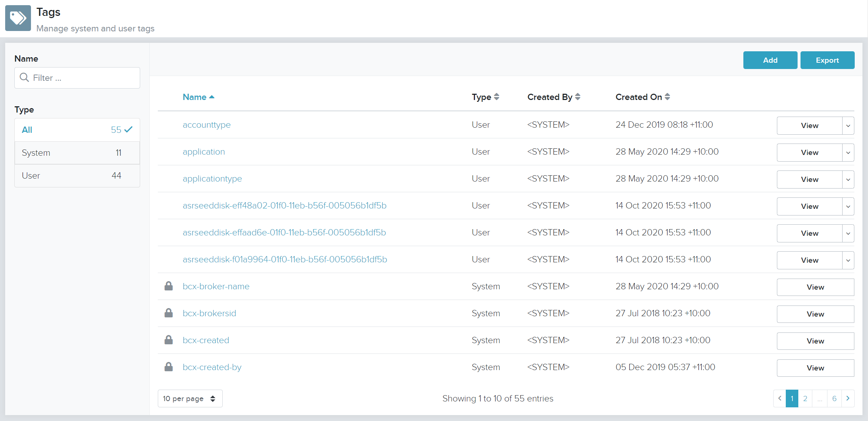Image resolution: width=868 pixels, height=421 pixels.
Task: Open the bcx-brokersid link
Action: coord(209,313)
